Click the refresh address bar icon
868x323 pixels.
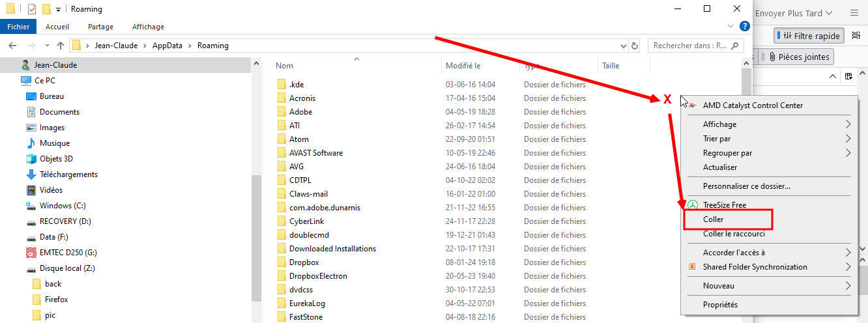636,46
